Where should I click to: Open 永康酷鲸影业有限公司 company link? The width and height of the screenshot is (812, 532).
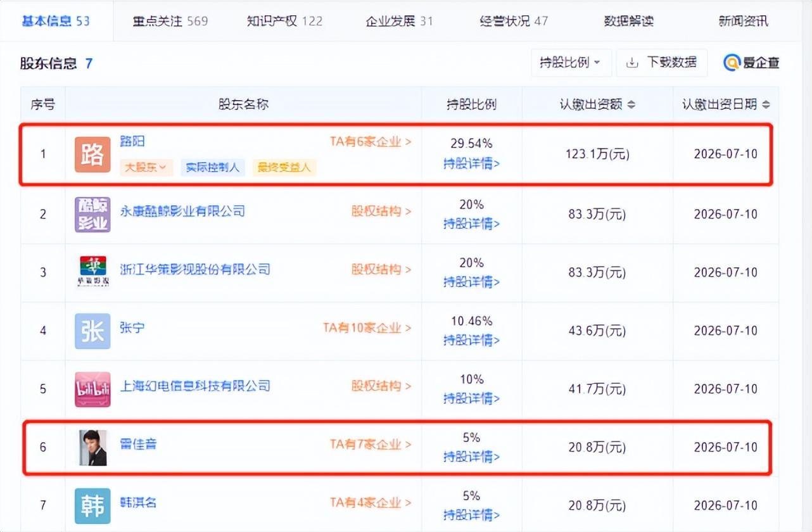click(x=182, y=211)
